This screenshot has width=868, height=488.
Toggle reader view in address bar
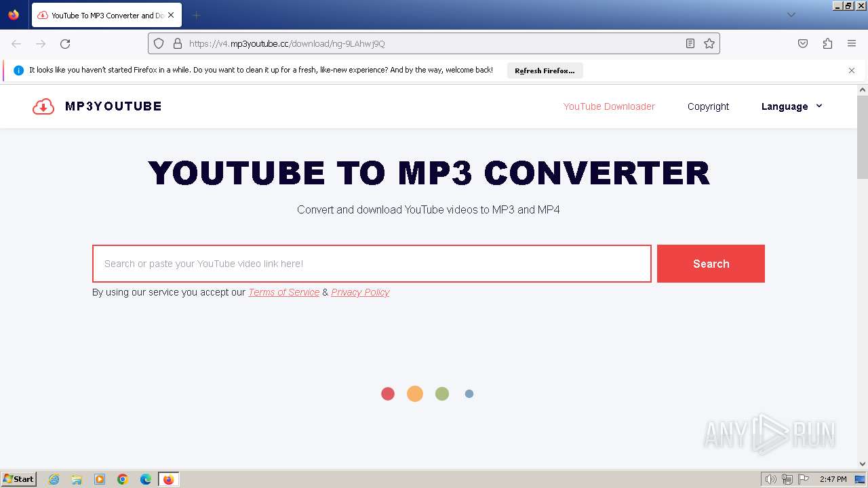[690, 43]
